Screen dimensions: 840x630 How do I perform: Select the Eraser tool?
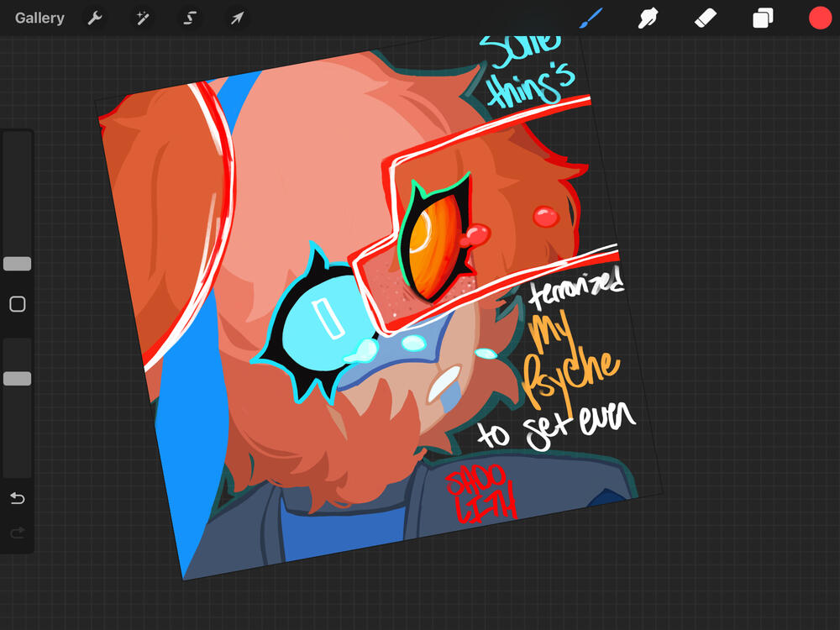pos(705,18)
